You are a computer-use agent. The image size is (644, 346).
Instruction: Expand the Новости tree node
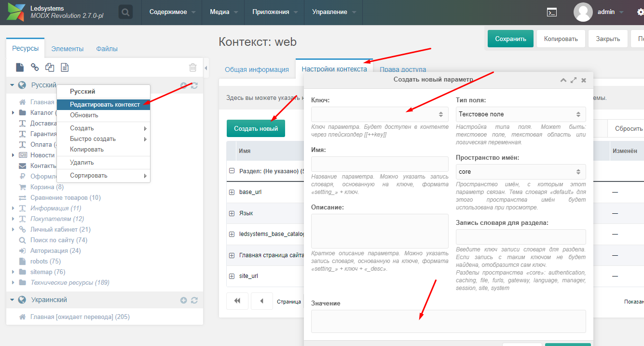click(x=13, y=155)
